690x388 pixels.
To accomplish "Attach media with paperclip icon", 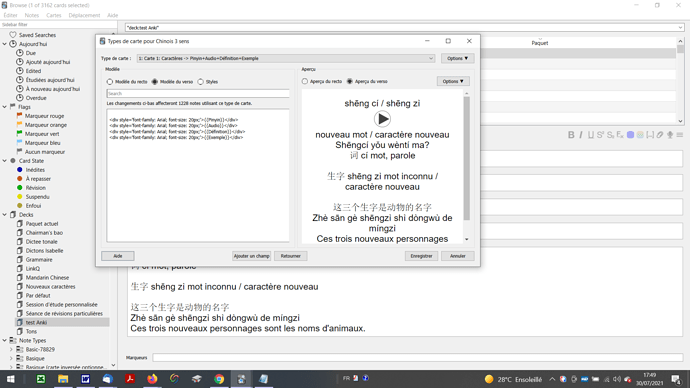I will pos(660,135).
